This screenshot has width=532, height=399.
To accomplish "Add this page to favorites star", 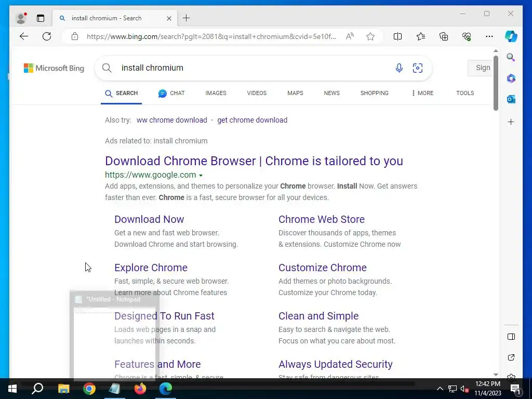I will point(370,36).
